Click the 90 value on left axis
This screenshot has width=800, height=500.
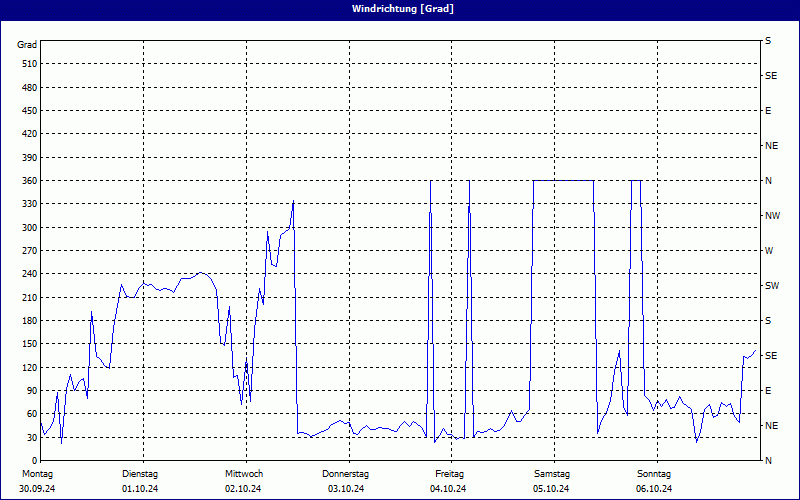coord(32,391)
